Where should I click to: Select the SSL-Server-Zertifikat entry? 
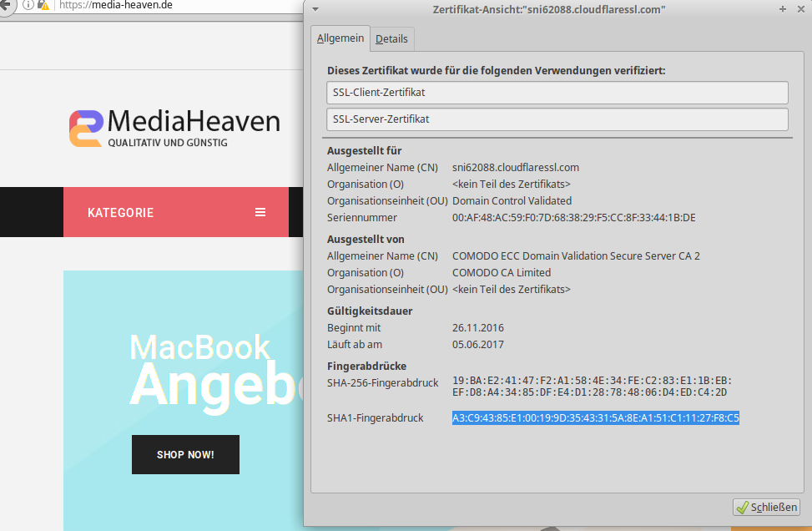[x=557, y=119]
